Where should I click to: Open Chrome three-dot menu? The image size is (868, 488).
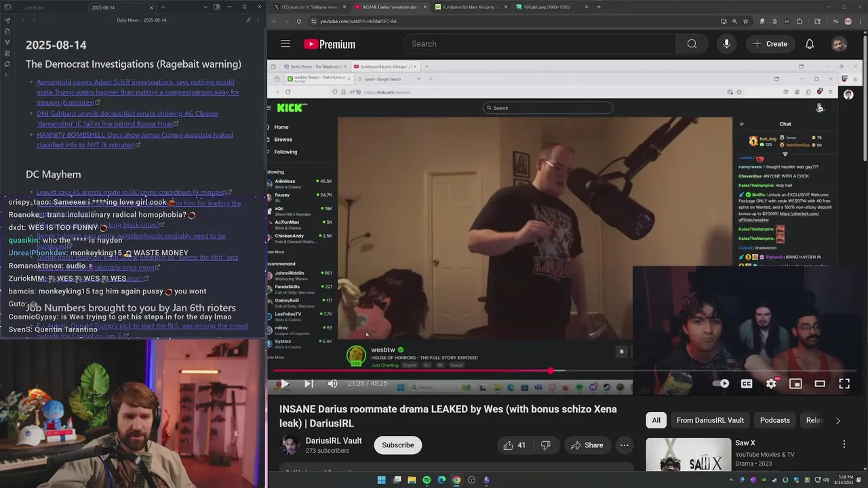[861, 21]
